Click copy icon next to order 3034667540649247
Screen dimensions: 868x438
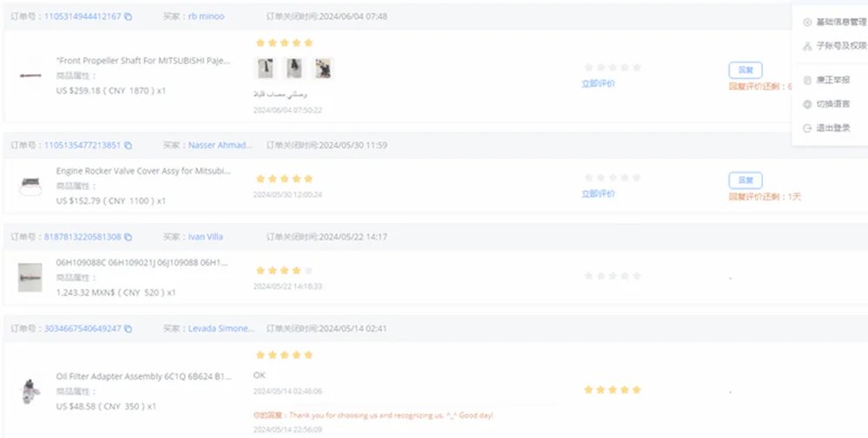(128, 329)
